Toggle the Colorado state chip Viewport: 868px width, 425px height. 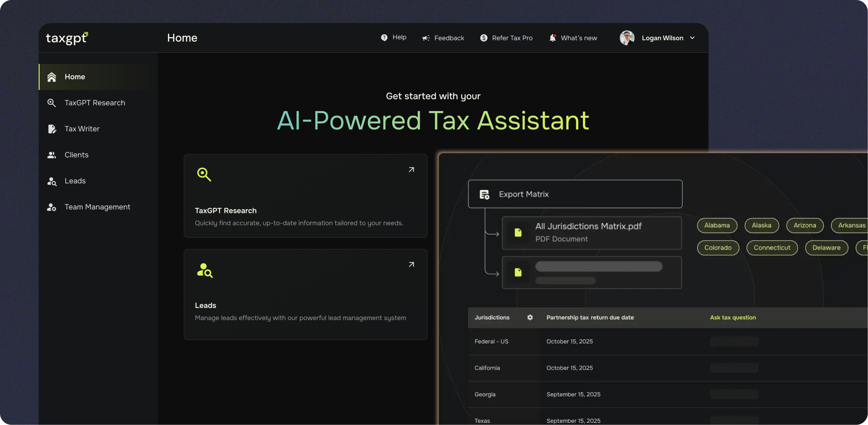click(717, 248)
